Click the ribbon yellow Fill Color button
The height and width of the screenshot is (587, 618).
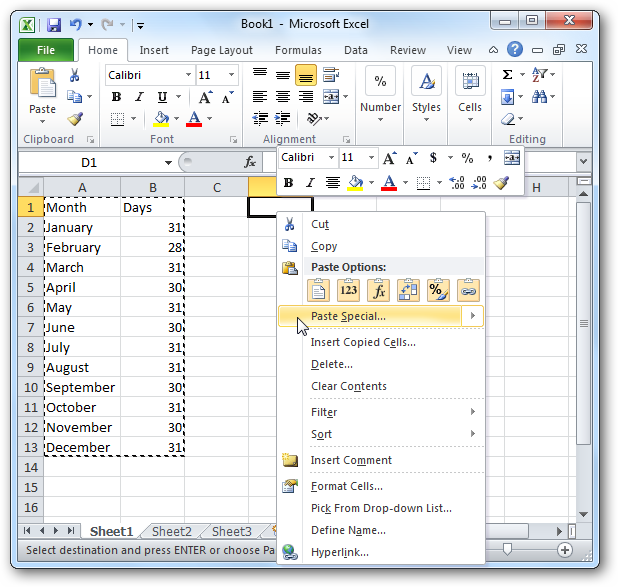point(161,119)
